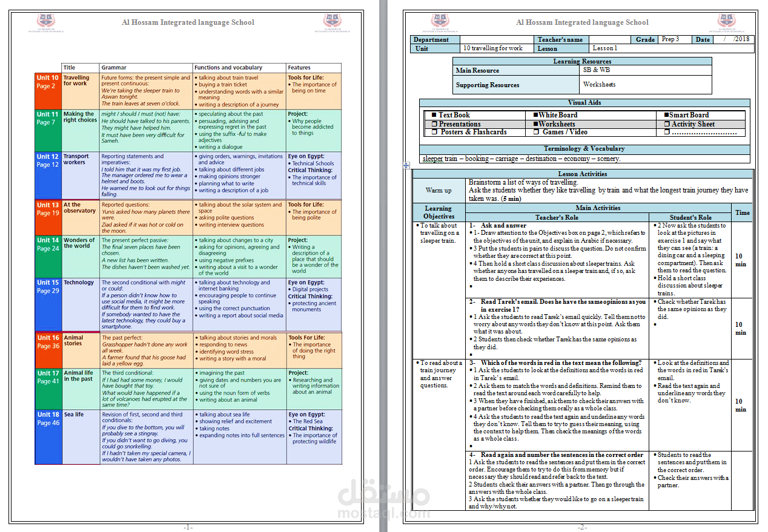
Task: Click the Lesson Activities header
Action: [583, 174]
